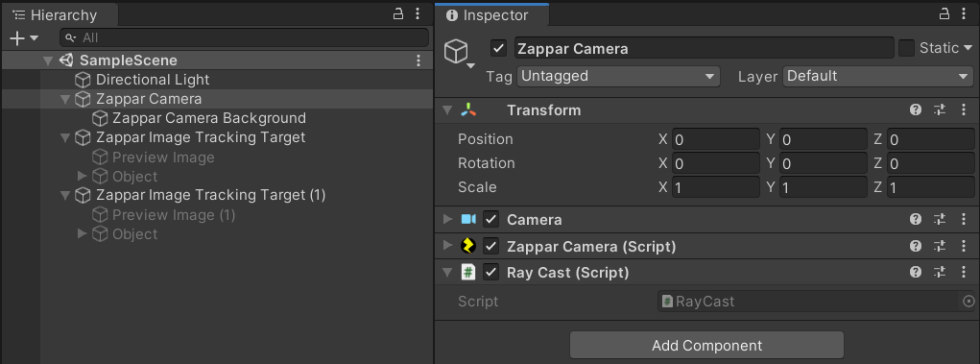Collapse the Ray Cast (Script) foldout

tap(447, 272)
